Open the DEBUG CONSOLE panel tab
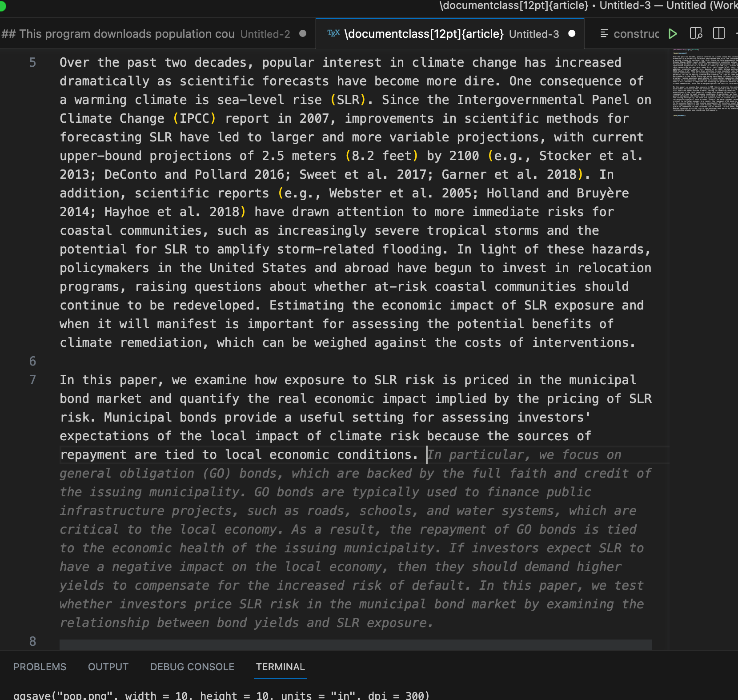738x700 pixels. tap(192, 667)
